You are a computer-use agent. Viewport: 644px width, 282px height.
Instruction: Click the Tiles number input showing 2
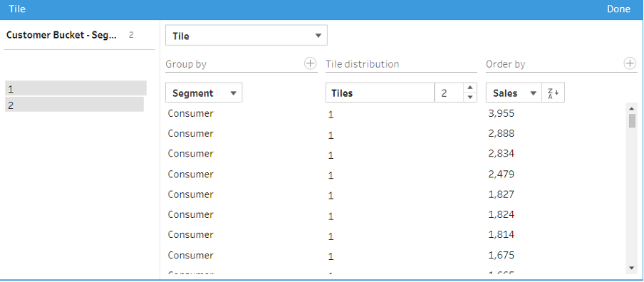tap(450, 93)
